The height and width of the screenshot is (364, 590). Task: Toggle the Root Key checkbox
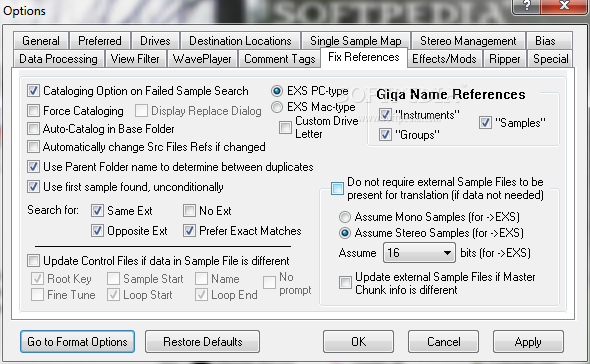(37, 279)
